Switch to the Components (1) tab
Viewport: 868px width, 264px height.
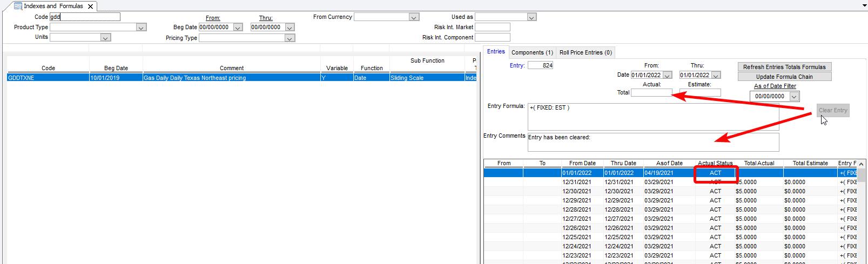pos(532,52)
